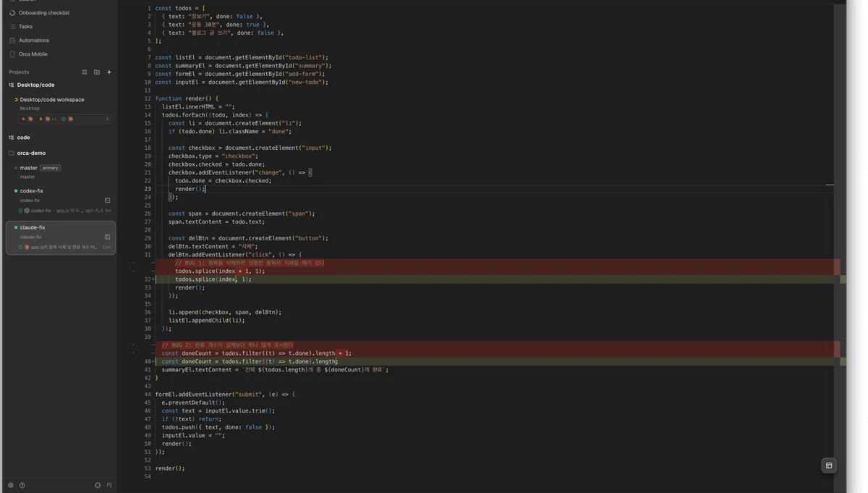Click the list view icon beside Projects
The width and height of the screenshot is (868, 493).
[x=85, y=72]
